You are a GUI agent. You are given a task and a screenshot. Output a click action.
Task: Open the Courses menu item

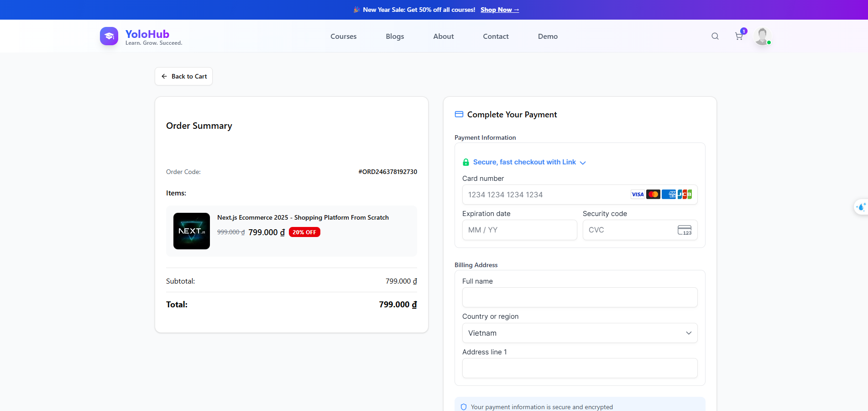(343, 37)
